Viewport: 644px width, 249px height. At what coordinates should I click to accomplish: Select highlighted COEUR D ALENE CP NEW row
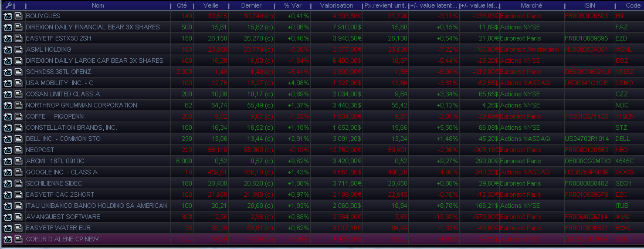pyautogui.click(x=322, y=238)
